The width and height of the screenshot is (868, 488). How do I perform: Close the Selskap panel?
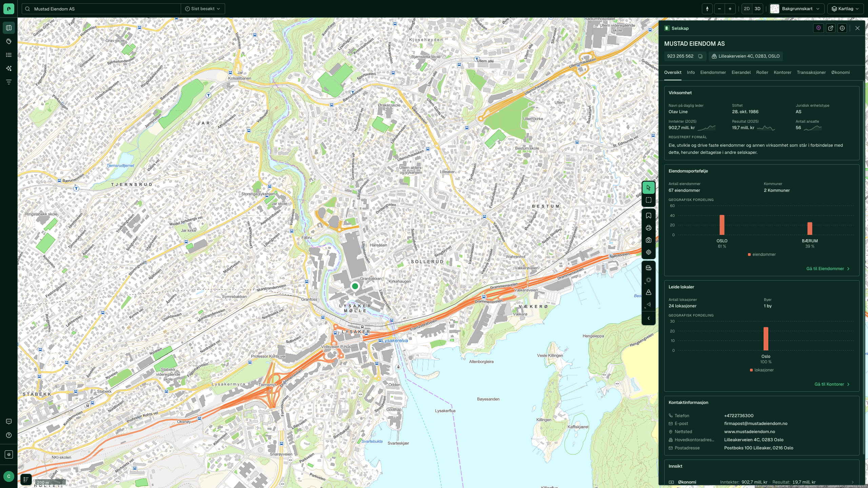pyautogui.click(x=857, y=28)
